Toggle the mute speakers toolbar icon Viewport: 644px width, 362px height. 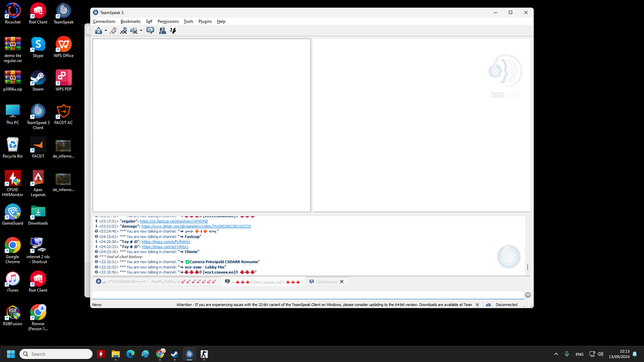(134, 31)
